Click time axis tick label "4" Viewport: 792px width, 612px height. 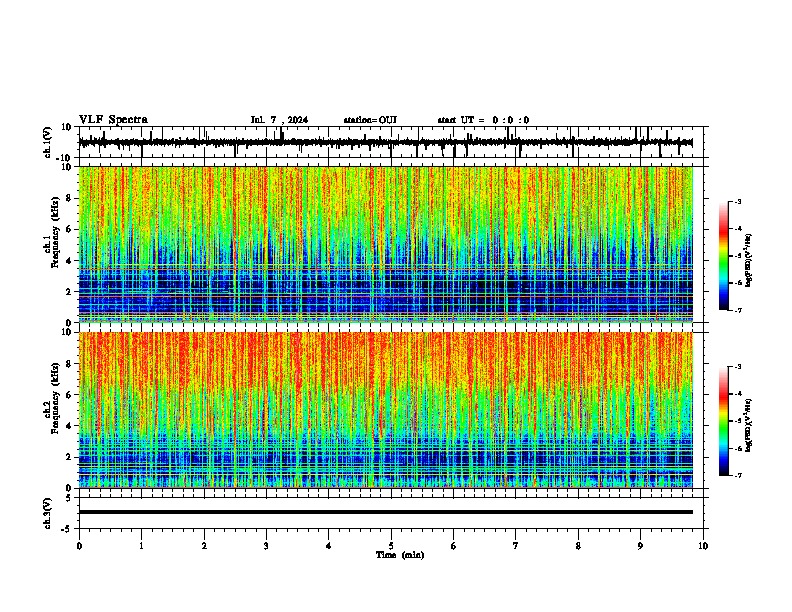[x=329, y=546]
